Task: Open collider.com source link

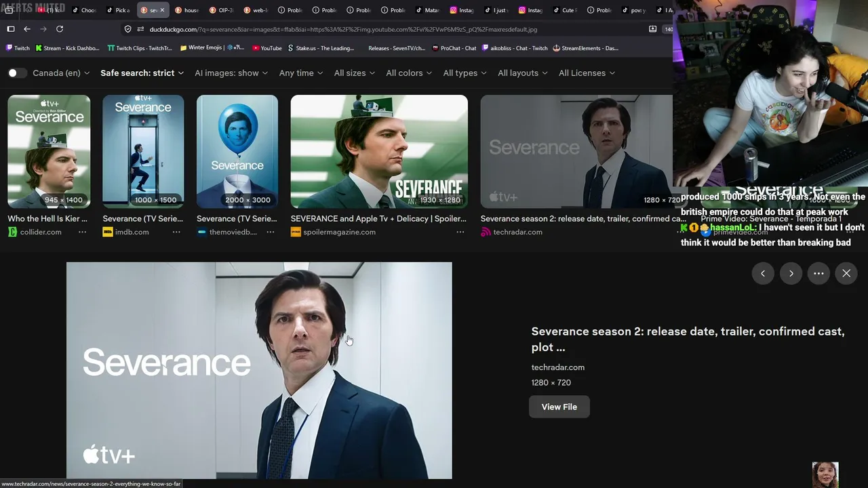Action: 41,232
